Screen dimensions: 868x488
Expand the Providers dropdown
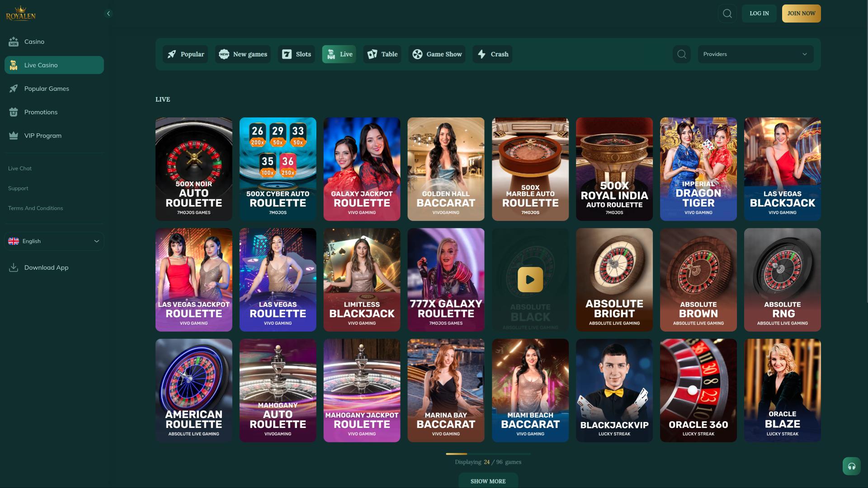click(x=755, y=54)
